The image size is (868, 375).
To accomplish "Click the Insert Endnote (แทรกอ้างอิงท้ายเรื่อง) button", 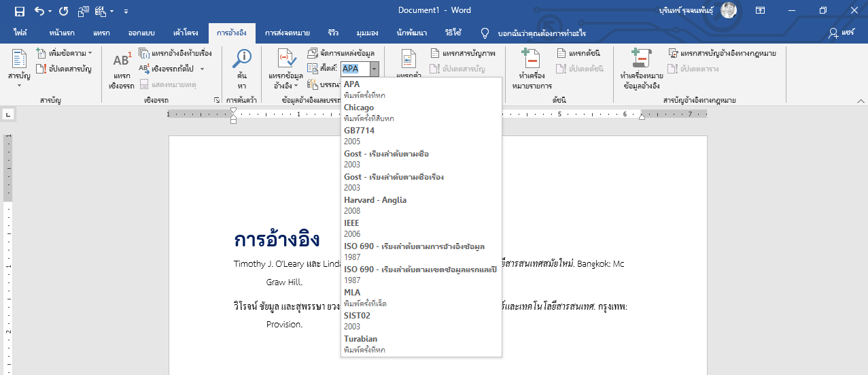I will [x=175, y=53].
